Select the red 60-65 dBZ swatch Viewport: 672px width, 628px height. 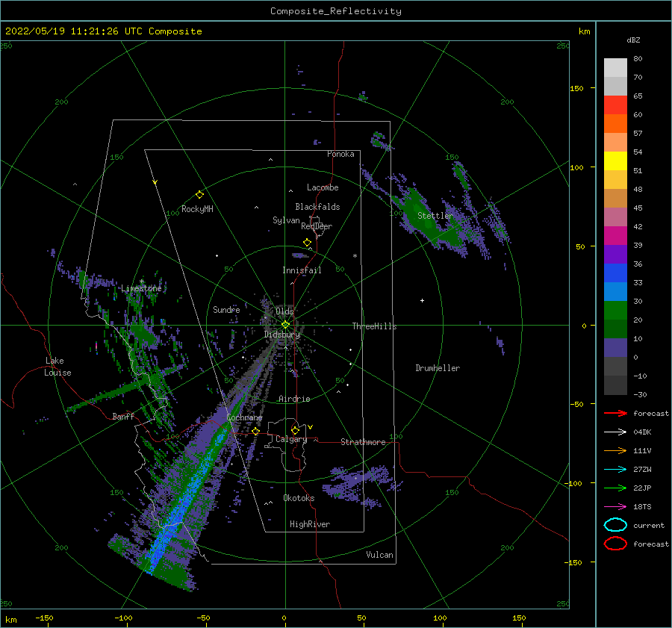tap(615, 105)
